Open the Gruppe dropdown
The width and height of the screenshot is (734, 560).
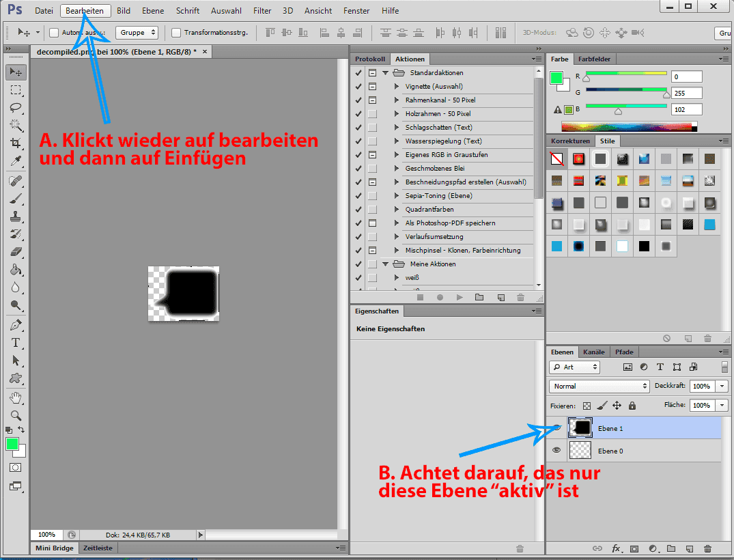pyautogui.click(x=137, y=33)
